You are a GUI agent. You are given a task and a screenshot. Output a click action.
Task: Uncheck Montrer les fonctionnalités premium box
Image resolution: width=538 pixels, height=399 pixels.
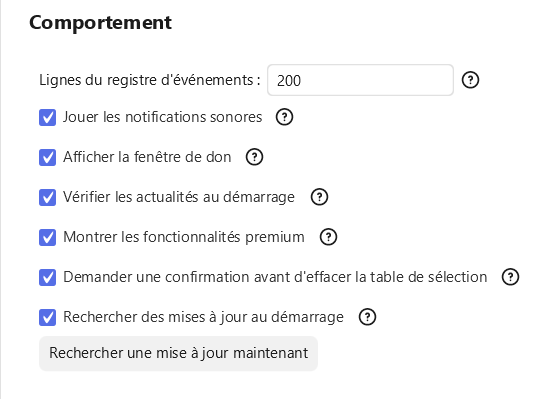pyautogui.click(x=47, y=237)
